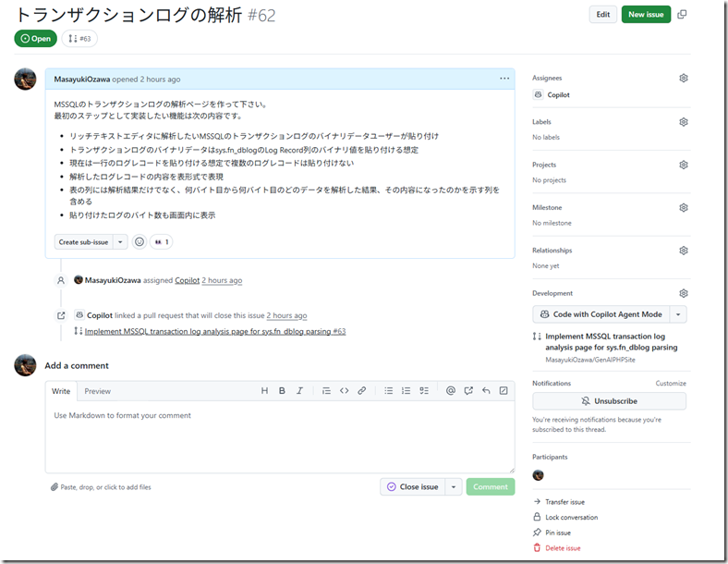Screen dimensions: 728x564
Task: Click the green Comment button
Action: (491, 487)
